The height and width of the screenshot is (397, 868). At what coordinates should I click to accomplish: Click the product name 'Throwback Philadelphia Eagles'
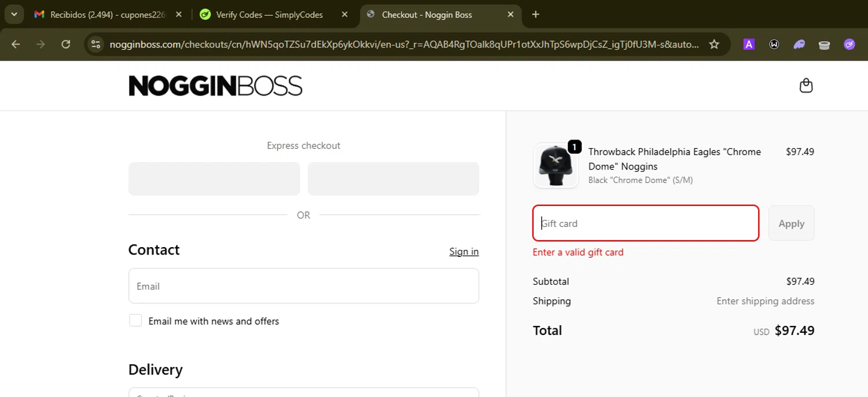pos(675,159)
